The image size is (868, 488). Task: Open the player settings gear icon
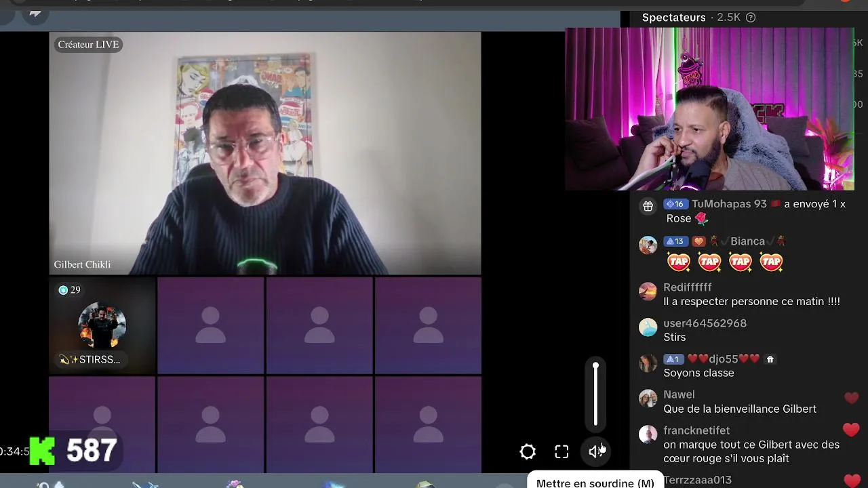coord(528,451)
